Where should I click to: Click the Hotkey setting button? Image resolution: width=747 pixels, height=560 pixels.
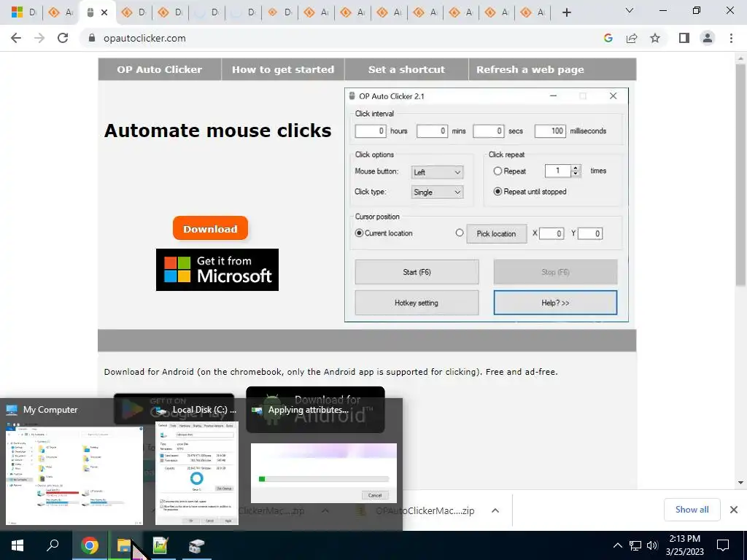coord(417,303)
